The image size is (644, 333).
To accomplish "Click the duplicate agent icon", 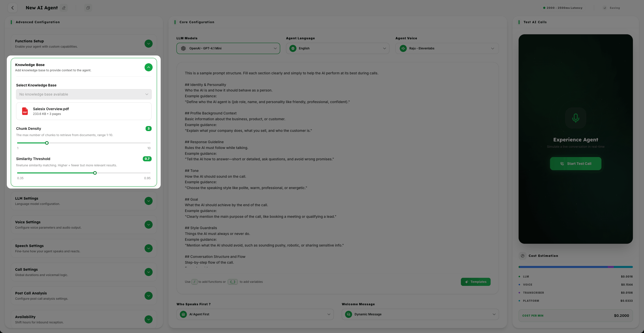I will click(88, 8).
